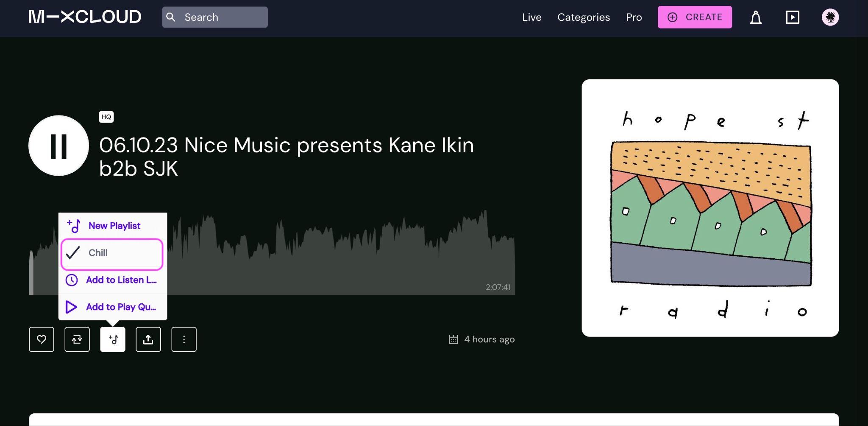Select New Playlist from the popup menu
Image resolution: width=868 pixels, height=426 pixels.
113,226
